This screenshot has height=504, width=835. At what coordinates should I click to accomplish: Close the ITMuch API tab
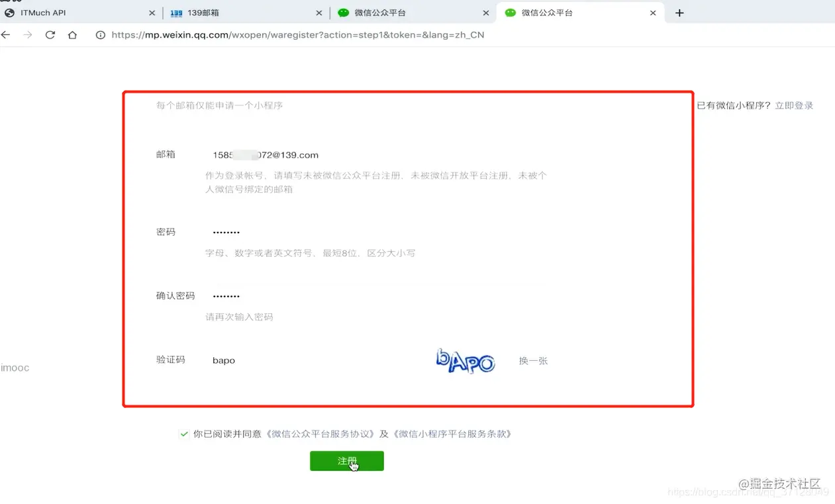(152, 13)
